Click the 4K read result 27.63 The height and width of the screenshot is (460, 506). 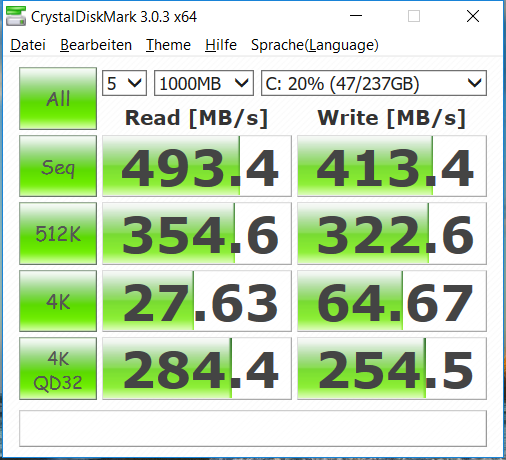[197, 301]
